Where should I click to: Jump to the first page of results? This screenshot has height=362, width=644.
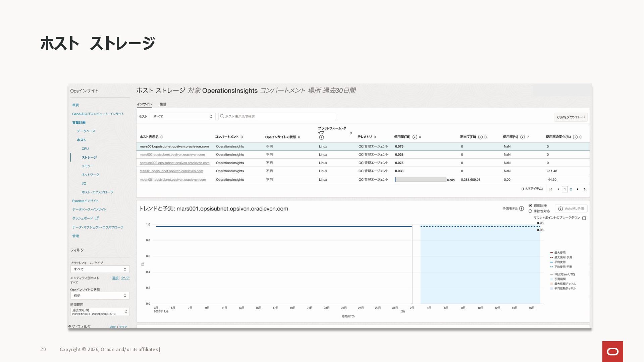[551, 189]
